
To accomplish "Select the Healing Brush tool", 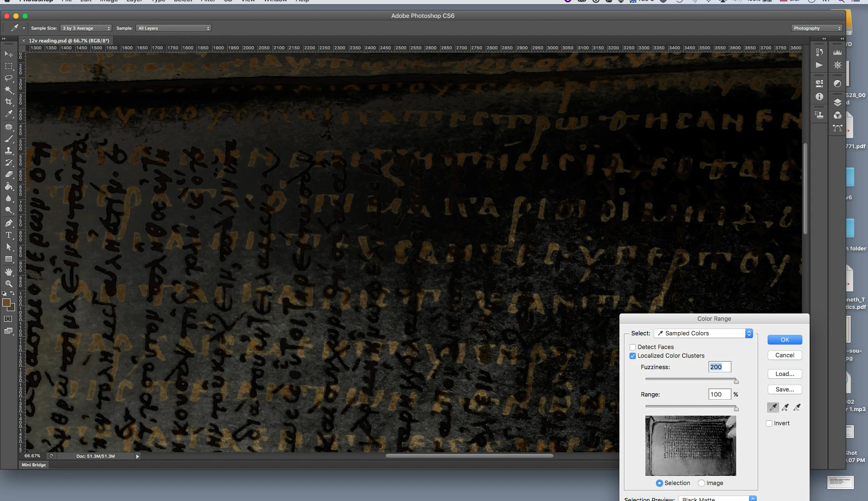I will 8,127.
